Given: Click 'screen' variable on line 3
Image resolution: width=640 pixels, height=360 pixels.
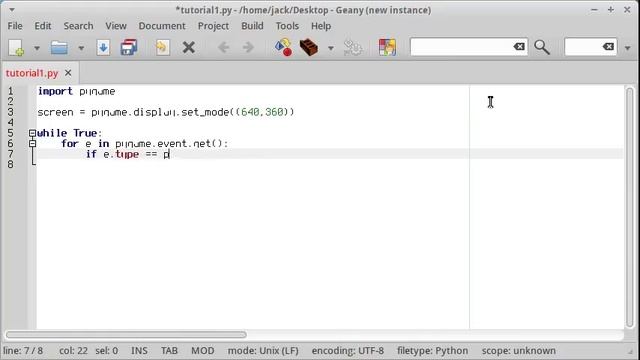Looking at the screenshot, I should click(x=56, y=112).
